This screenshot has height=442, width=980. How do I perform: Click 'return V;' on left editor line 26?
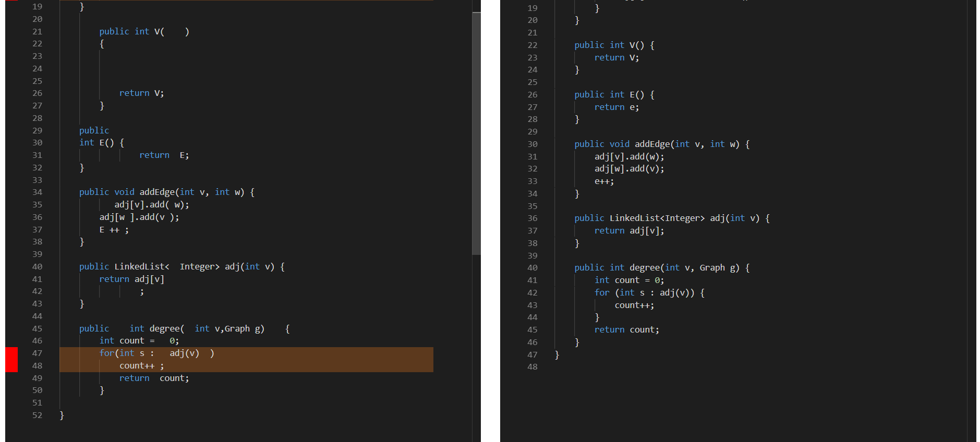[x=141, y=93]
